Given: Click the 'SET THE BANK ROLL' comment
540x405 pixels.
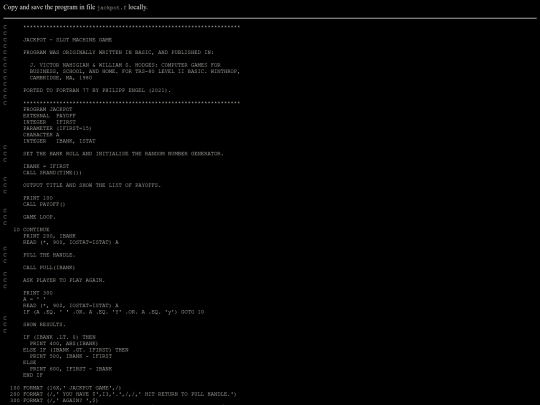Looking at the screenshot, I should pyautogui.click(x=123, y=154).
